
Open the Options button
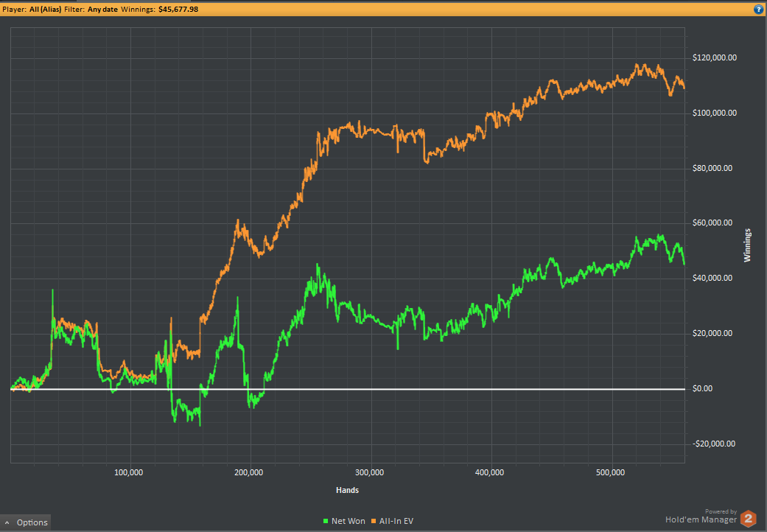(26, 522)
